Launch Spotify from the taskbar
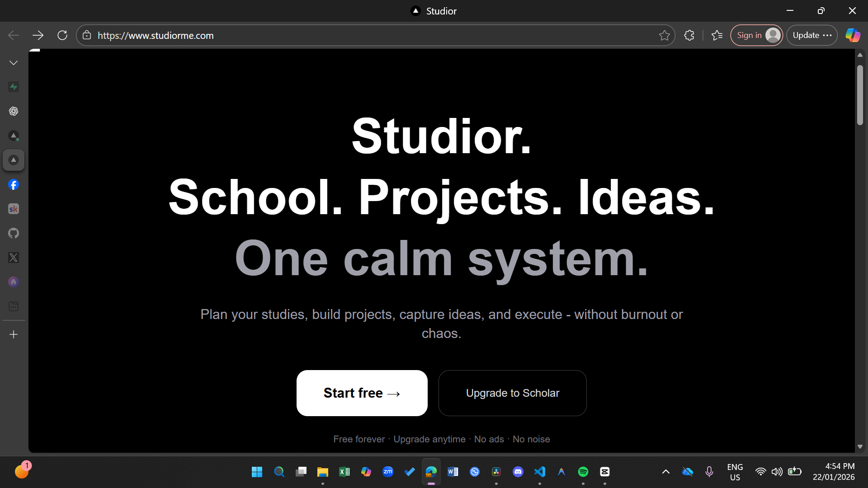Screen dimensions: 868x488 [583, 471]
